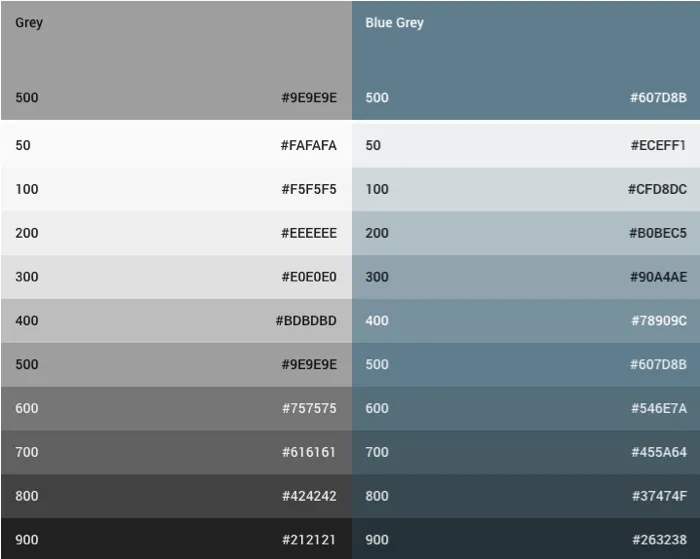Click the "600" label next to #757575
This screenshot has height=559, width=700.
27,408
